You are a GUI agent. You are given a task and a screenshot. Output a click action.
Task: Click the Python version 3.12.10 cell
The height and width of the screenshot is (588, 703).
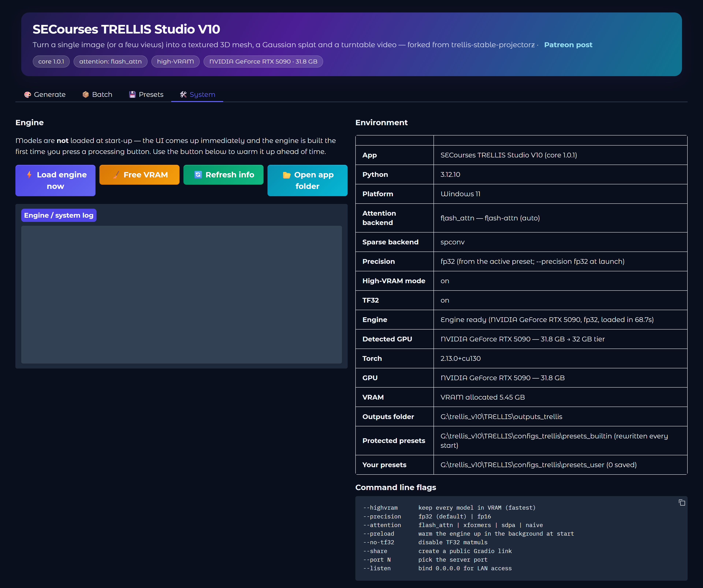(560, 175)
